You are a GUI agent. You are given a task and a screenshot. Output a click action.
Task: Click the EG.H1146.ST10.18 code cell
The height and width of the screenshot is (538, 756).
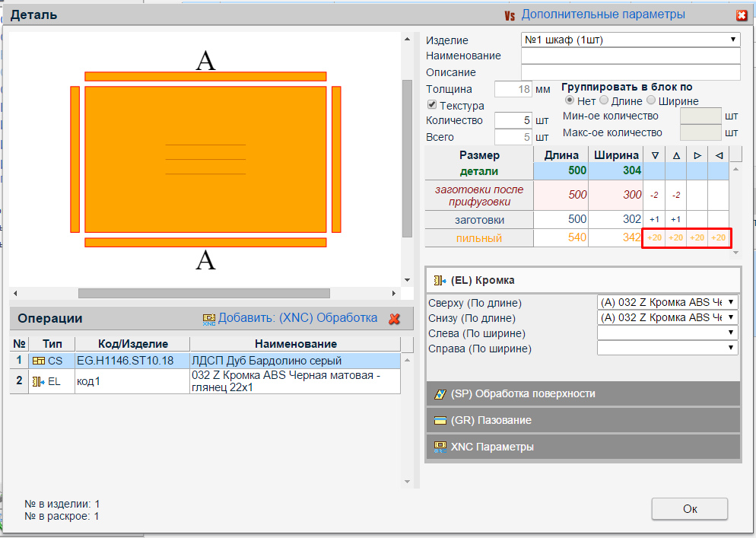132,361
